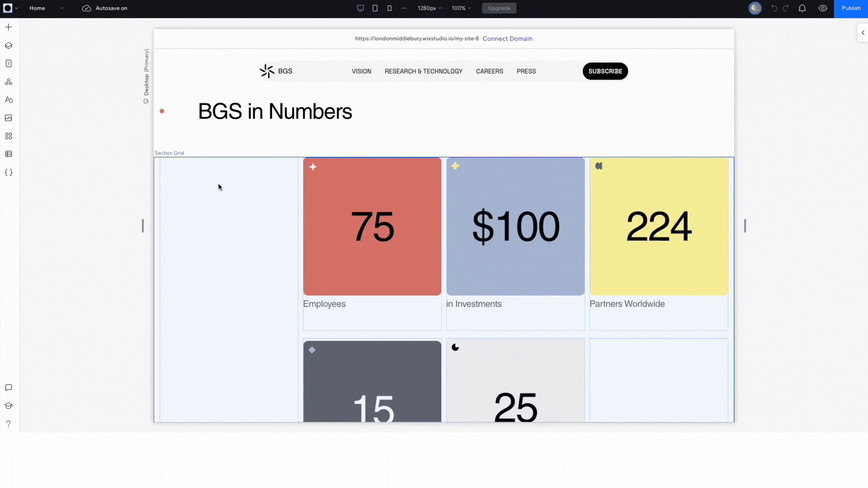Click the pie icon on 25 card
868x488 pixels.
(455, 347)
